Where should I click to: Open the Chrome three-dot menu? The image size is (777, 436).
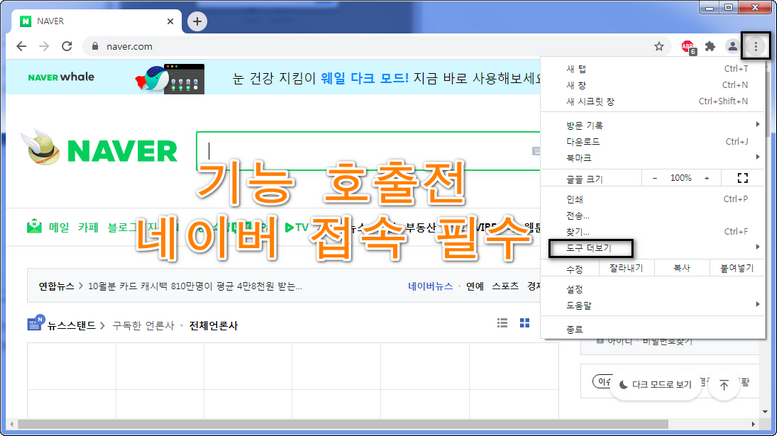coord(756,47)
